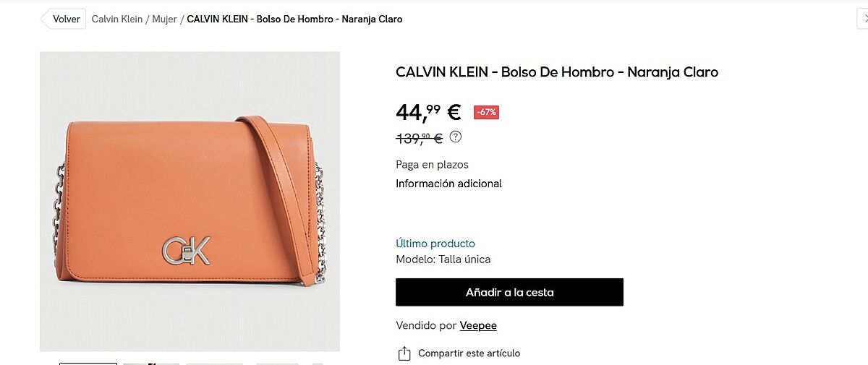
Task: Select the current product breadcrumb title
Action: click(294, 20)
